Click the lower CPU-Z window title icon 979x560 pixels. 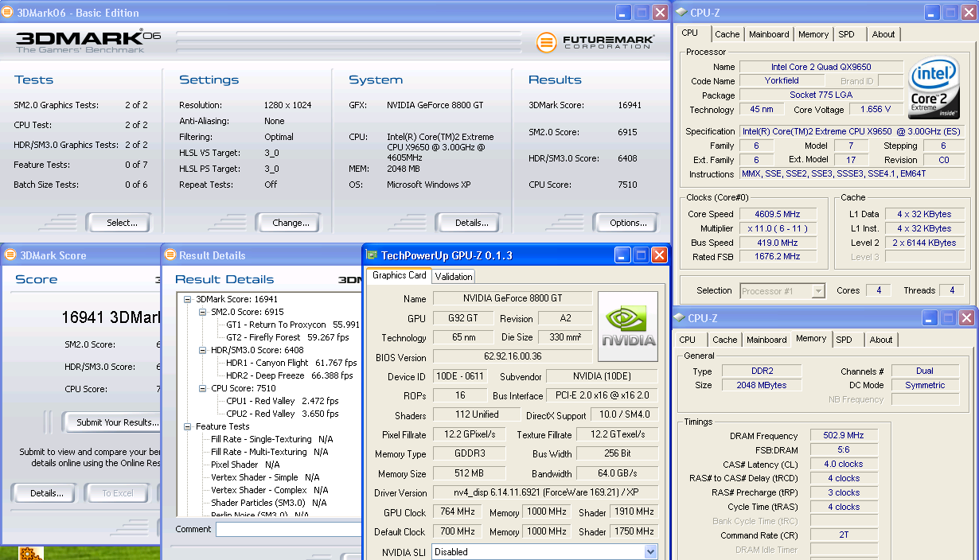tap(680, 318)
